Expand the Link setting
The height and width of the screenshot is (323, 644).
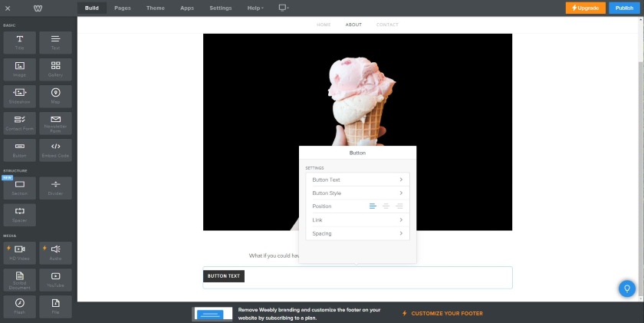coord(357,220)
